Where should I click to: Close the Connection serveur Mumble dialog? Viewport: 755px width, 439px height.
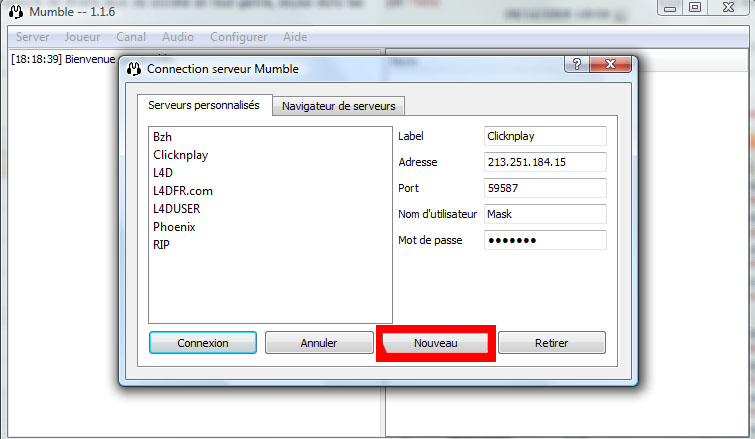[x=610, y=64]
